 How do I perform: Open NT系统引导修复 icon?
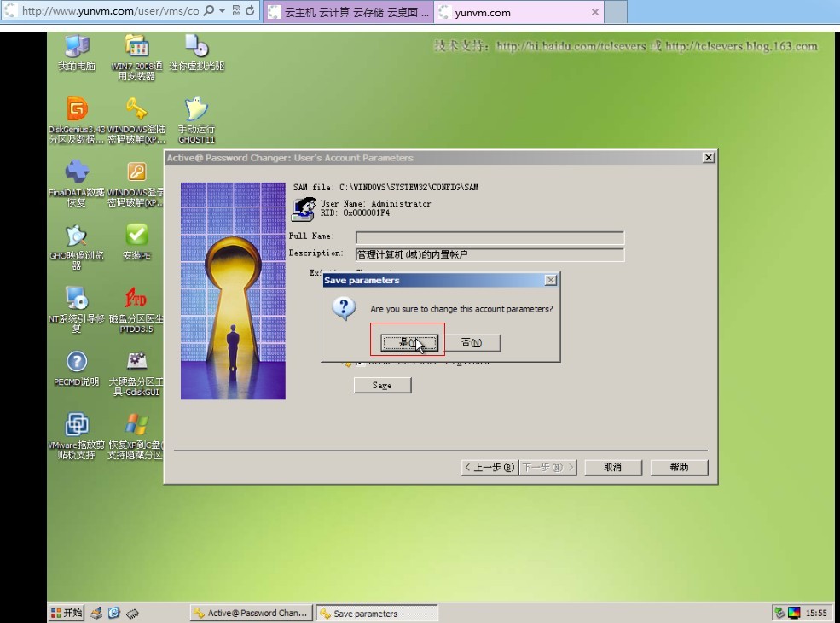(x=77, y=309)
